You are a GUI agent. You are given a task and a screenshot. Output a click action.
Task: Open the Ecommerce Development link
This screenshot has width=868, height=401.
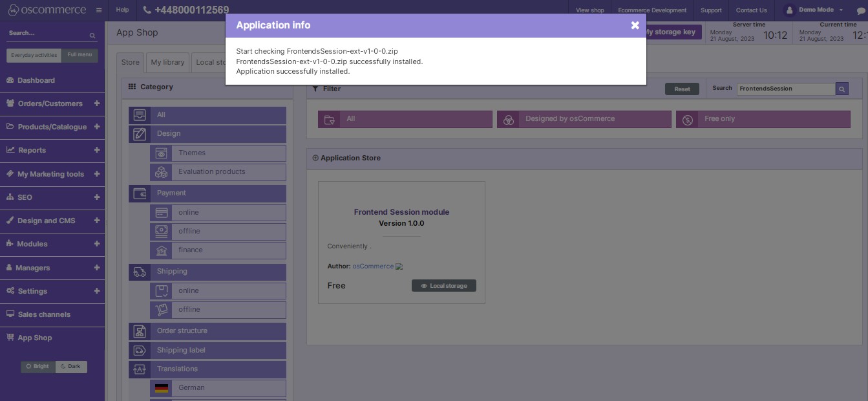click(652, 10)
